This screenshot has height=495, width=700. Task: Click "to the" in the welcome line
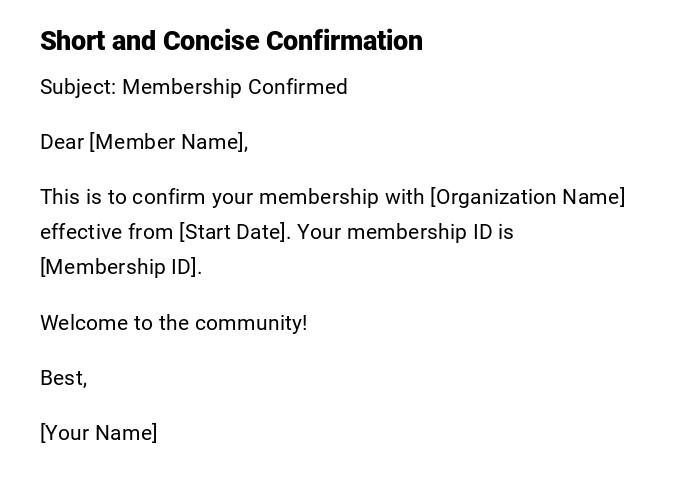159,323
